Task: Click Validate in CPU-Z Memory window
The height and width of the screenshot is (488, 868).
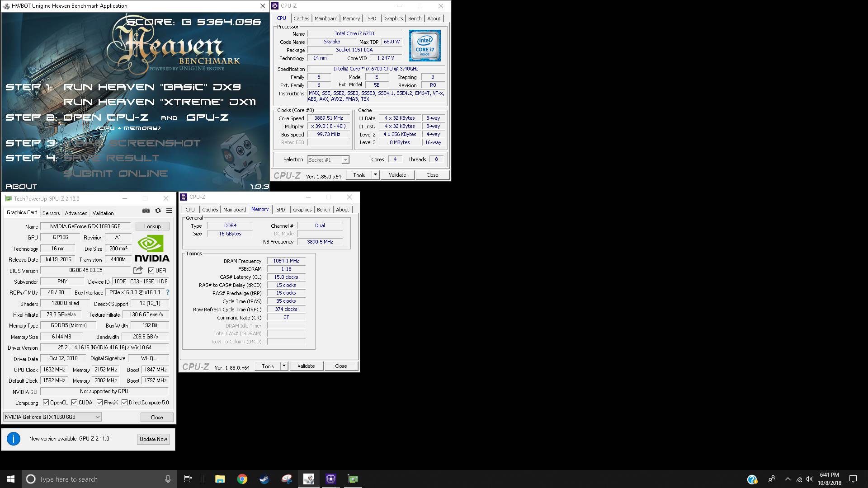Action: tap(306, 366)
